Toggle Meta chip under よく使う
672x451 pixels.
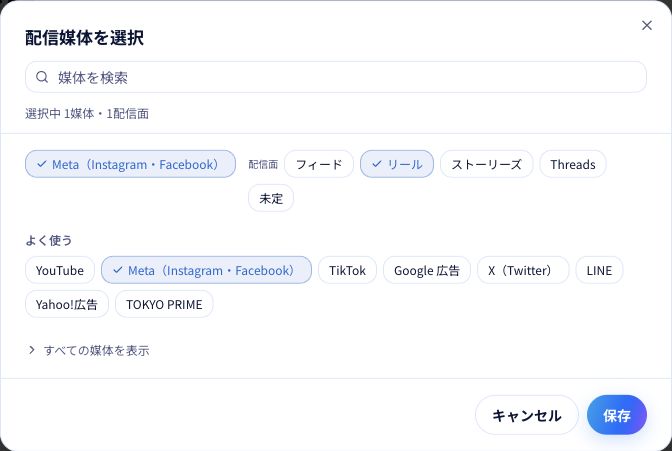coord(206,270)
